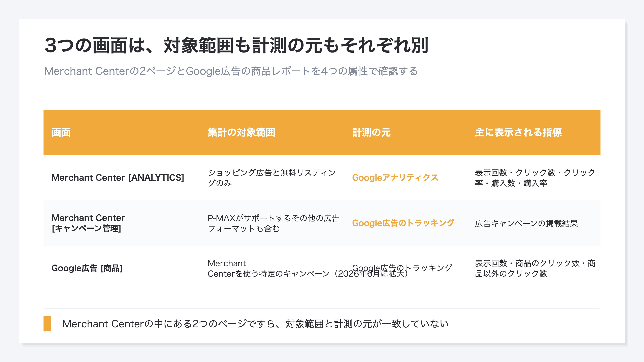
Task: Click the orange Googleアナリティクス text
Action: click(x=395, y=178)
